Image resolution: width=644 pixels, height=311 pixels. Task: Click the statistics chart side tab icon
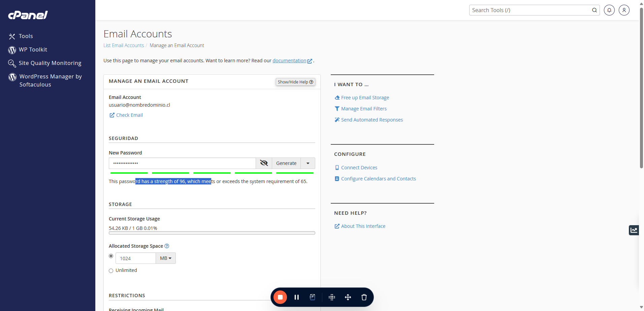(634, 230)
